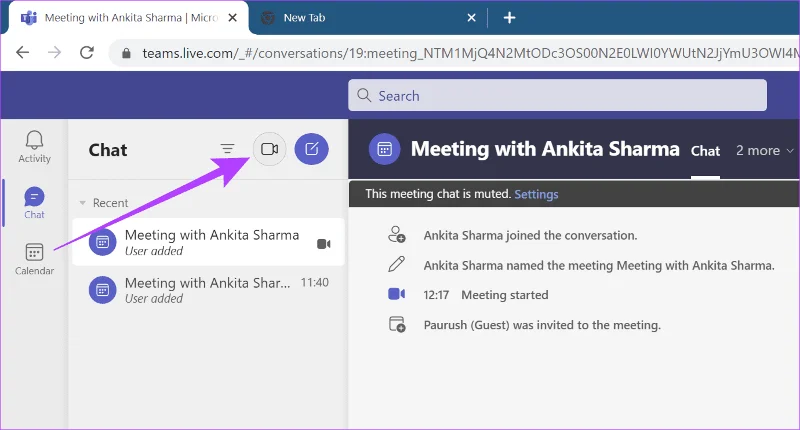The height and width of the screenshot is (430, 800).
Task: Click the video camera icon on the first chat row
Action: [323, 244]
